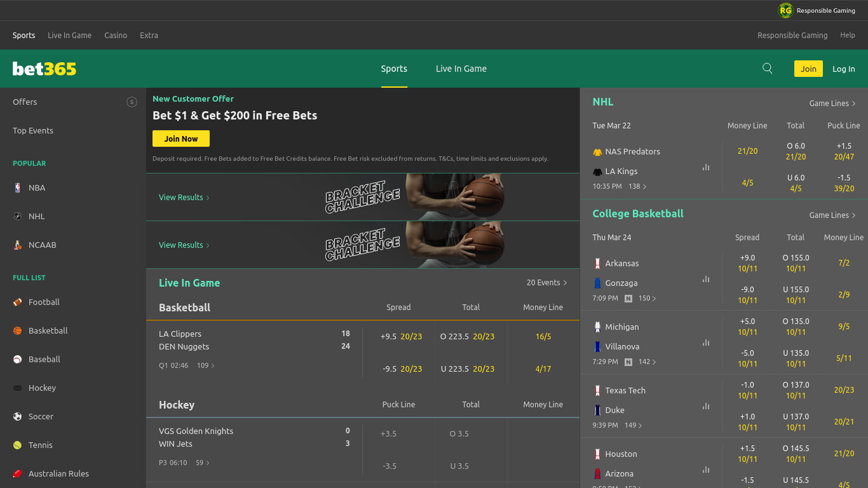Click the first Bracket Challenge View Results
Screen dimensions: 868x488
184,197
